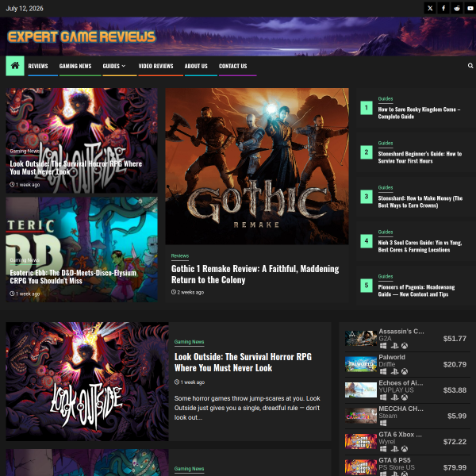The image size is (476, 476).
Task: Open Nioh 3 Soul Cores Guide
Action: pos(420,246)
